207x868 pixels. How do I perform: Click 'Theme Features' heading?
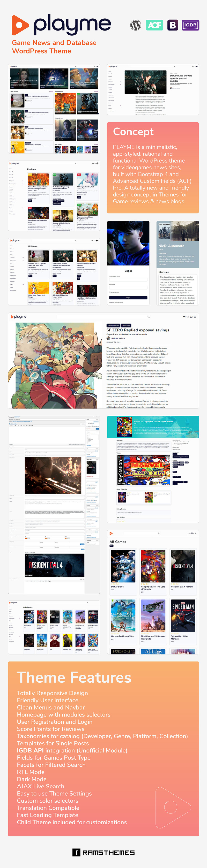click(x=74, y=677)
